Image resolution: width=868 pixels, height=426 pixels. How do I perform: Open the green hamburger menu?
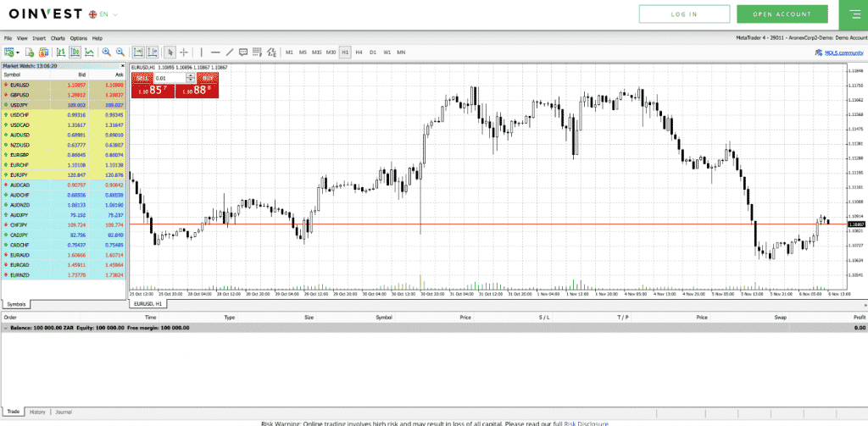pyautogui.click(x=854, y=14)
